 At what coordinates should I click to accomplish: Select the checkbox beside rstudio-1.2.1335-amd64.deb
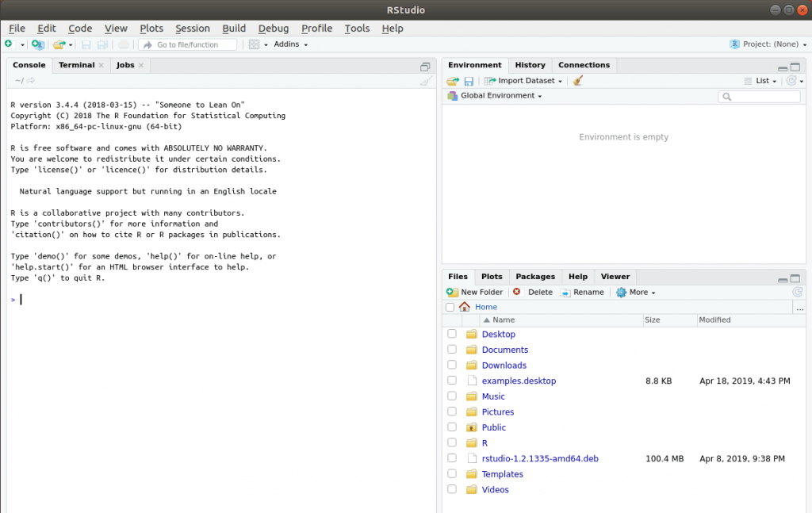(452, 458)
